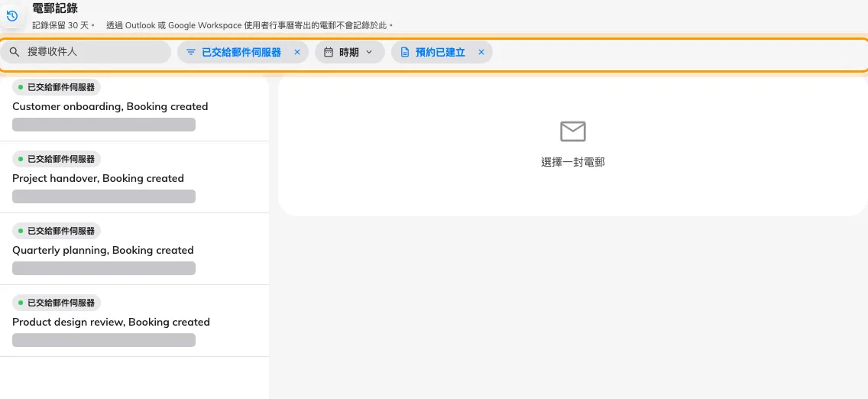Open Quarterly planning, Booking created email
Screen dimensions: 868x399
[x=134, y=249]
